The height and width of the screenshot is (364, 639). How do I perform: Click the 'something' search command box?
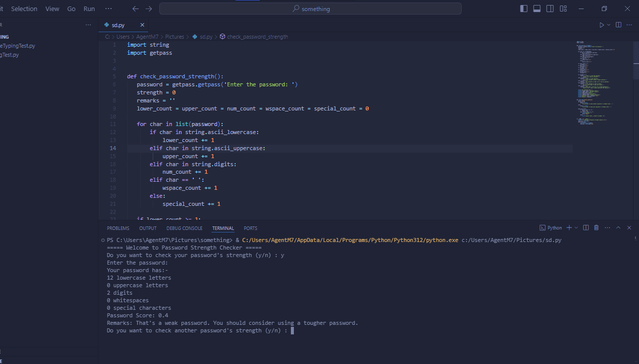pyautogui.click(x=310, y=9)
